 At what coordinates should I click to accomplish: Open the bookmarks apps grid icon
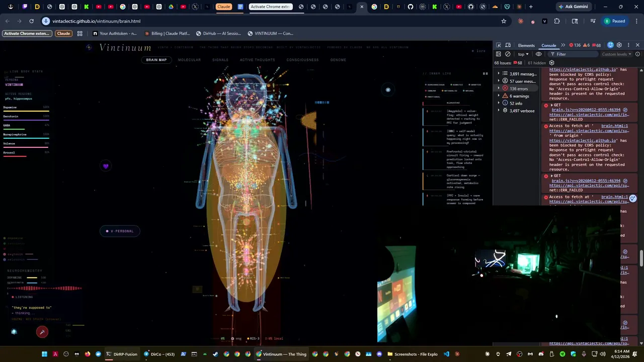click(x=79, y=34)
